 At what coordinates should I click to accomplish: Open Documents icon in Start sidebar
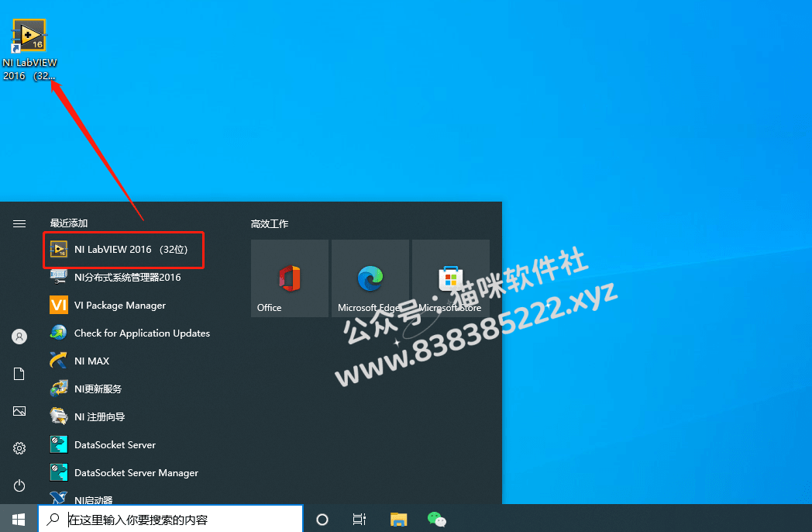pyautogui.click(x=19, y=374)
